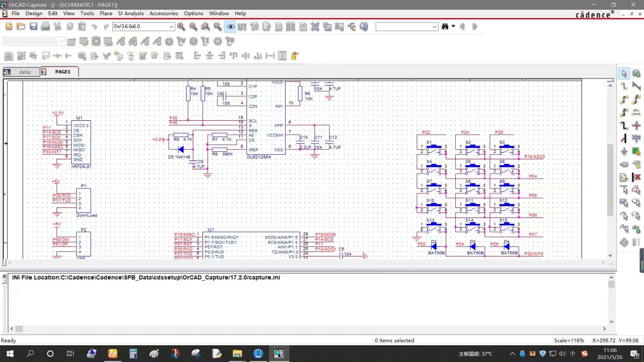The image size is (644, 362).
Task: Select the Place No Connect tool
Action: click(x=636, y=177)
